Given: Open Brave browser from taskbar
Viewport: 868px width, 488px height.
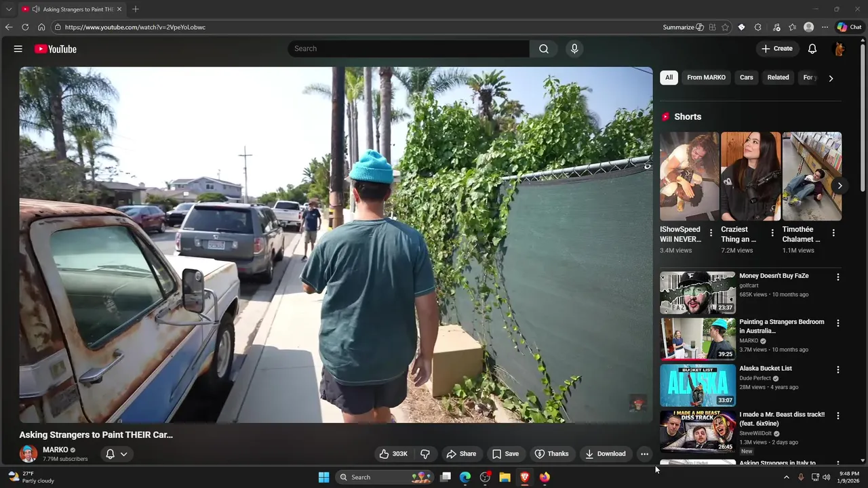Looking at the screenshot, I should (x=524, y=477).
